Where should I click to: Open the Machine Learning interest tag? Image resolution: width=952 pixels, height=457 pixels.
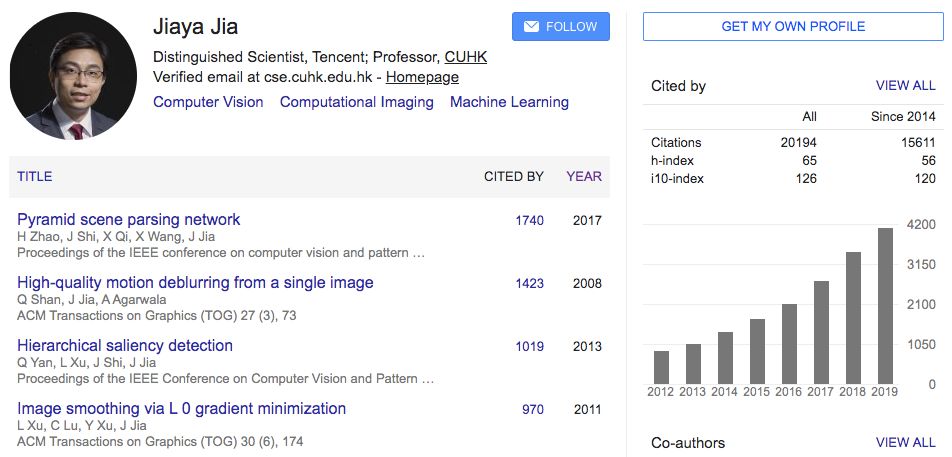(509, 102)
